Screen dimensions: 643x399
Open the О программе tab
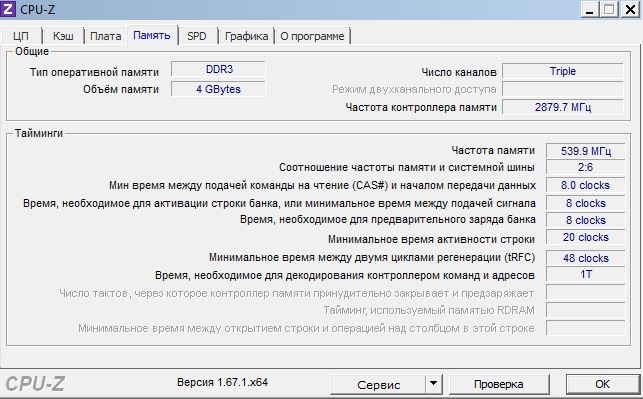312,36
